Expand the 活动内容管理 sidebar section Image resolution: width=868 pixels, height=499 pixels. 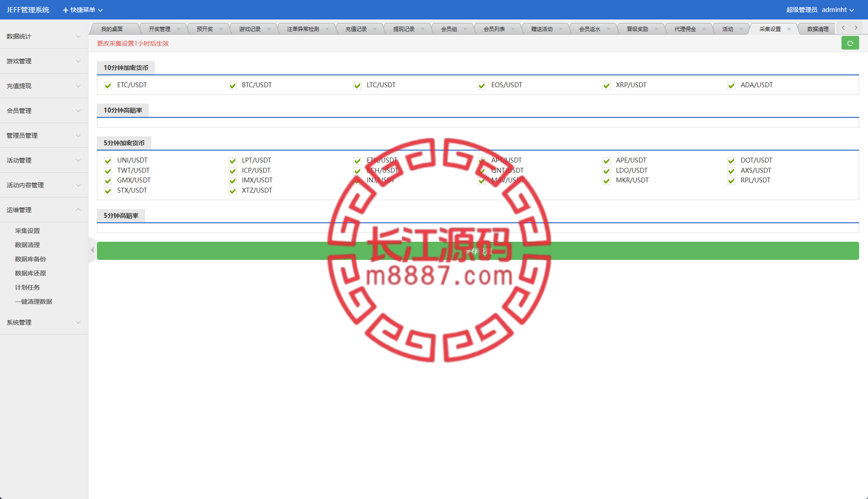pyautogui.click(x=44, y=185)
